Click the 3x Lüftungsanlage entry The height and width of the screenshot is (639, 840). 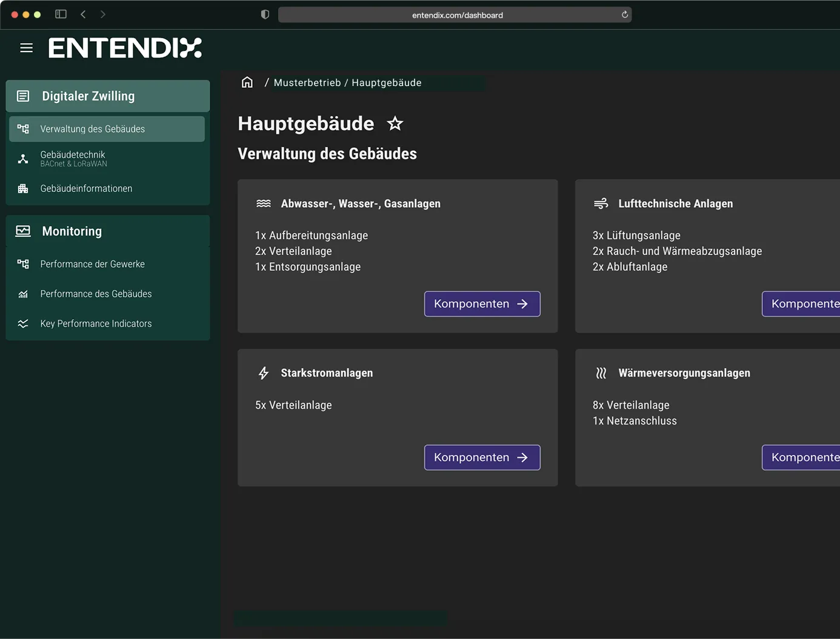[x=636, y=235]
